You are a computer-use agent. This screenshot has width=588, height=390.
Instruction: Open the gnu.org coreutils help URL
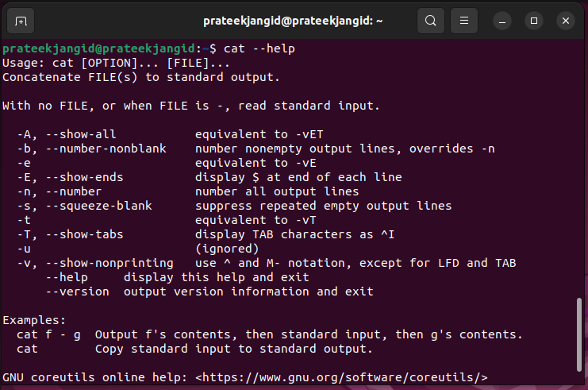341,377
